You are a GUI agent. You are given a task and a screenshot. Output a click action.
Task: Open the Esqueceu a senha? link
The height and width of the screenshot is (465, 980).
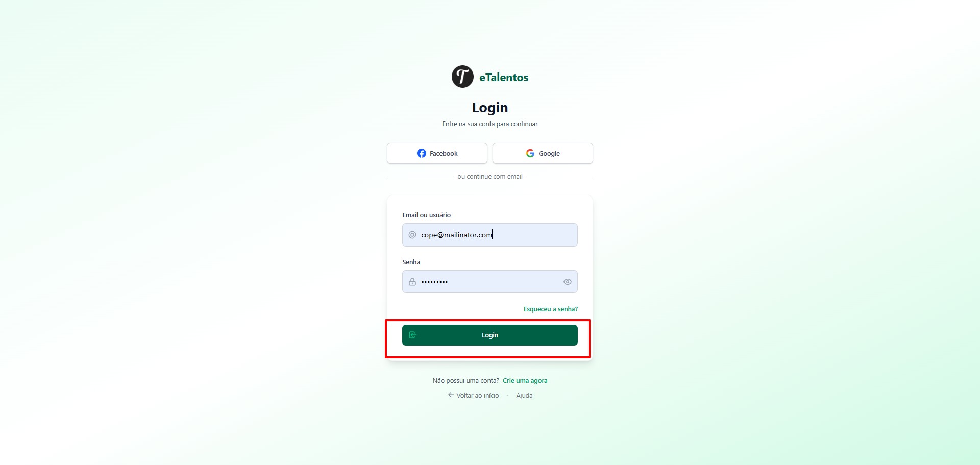(551, 309)
